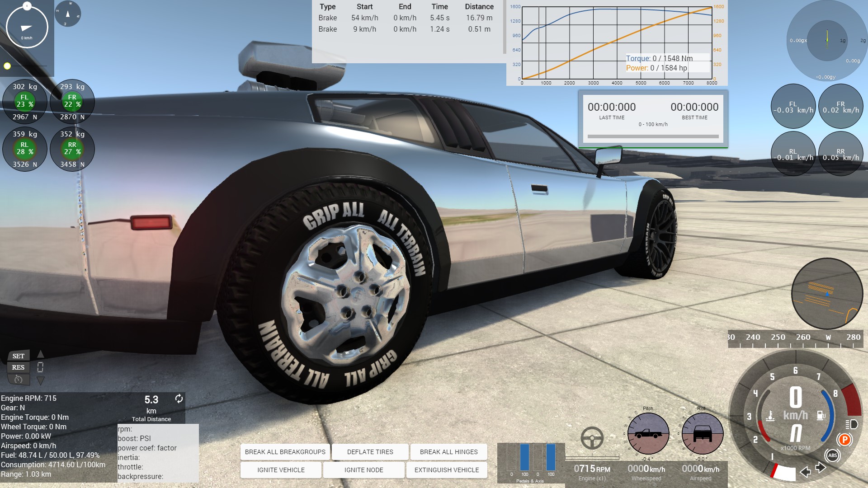
Task: Click the left turn signal arrow
Action: [x=805, y=472]
